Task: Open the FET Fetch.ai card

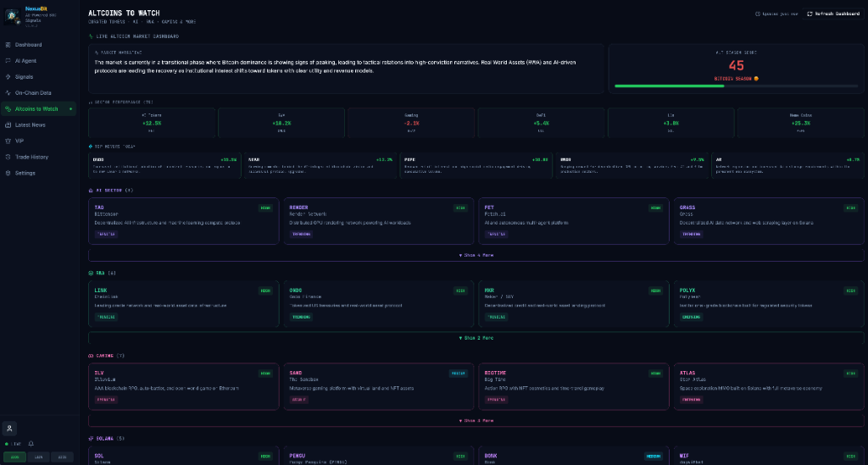Action: [x=574, y=221]
